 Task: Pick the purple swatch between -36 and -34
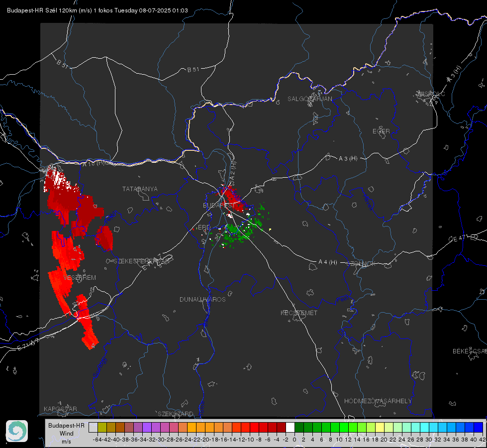click(x=138, y=427)
